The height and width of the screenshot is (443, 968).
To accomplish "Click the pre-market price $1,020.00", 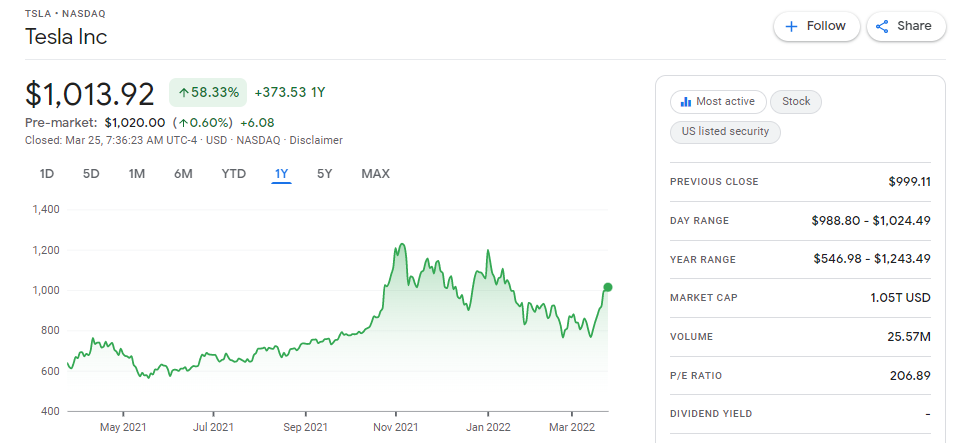I will click(135, 122).
